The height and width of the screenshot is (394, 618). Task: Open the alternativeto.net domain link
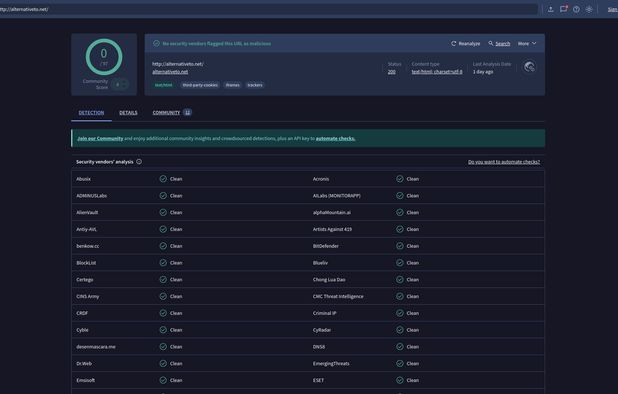tap(170, 72)
